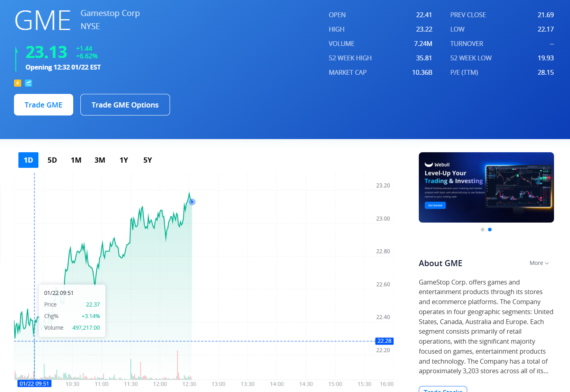
Task: Click the 23.20 price axis label
Action: click(383, 185)
